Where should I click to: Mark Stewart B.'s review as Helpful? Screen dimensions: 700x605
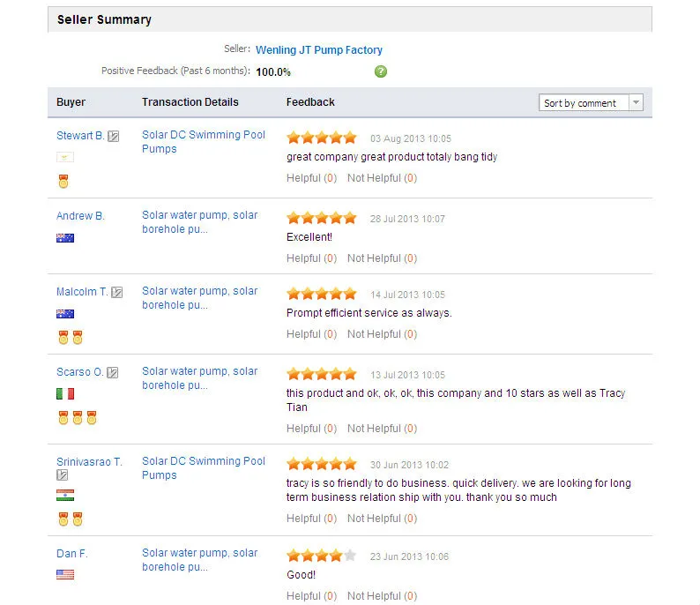(x=311, y=178)
